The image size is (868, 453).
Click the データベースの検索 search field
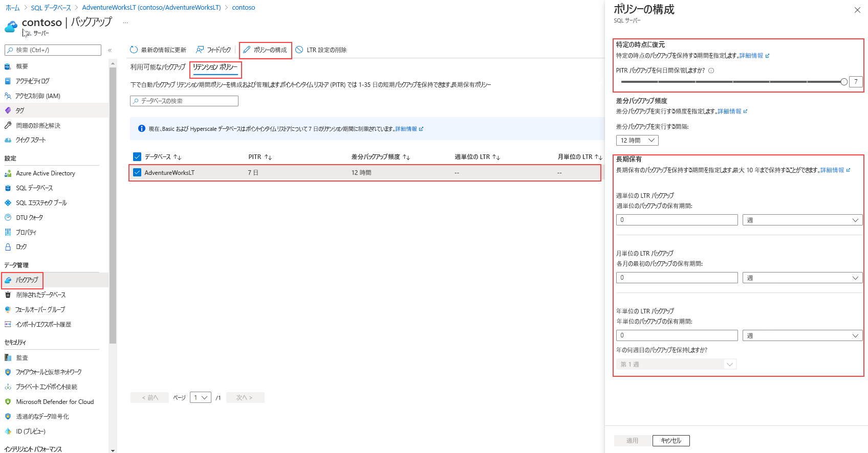click(x=184, y=101)
